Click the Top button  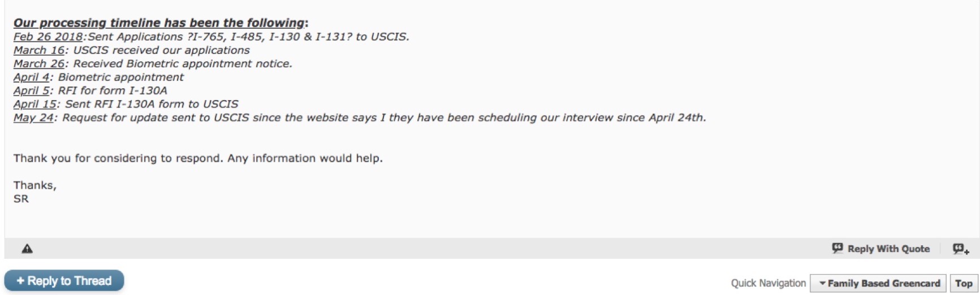[964, 283]
